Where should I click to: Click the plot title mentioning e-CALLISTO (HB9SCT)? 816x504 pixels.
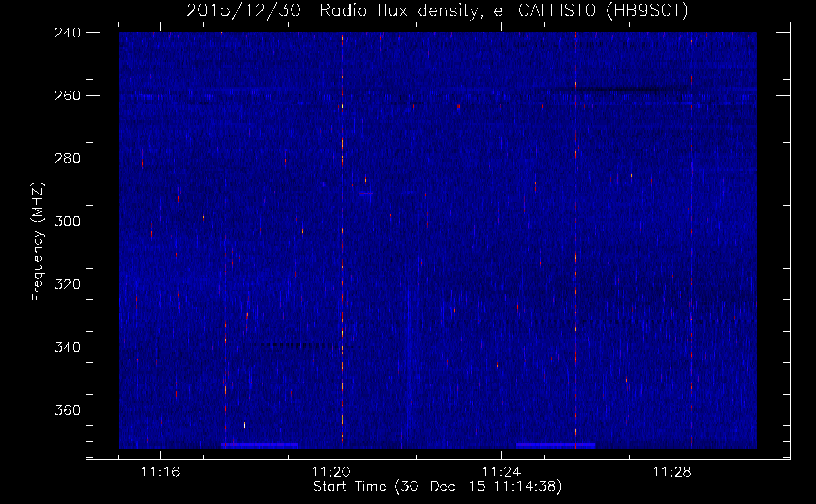pos(437,10)
